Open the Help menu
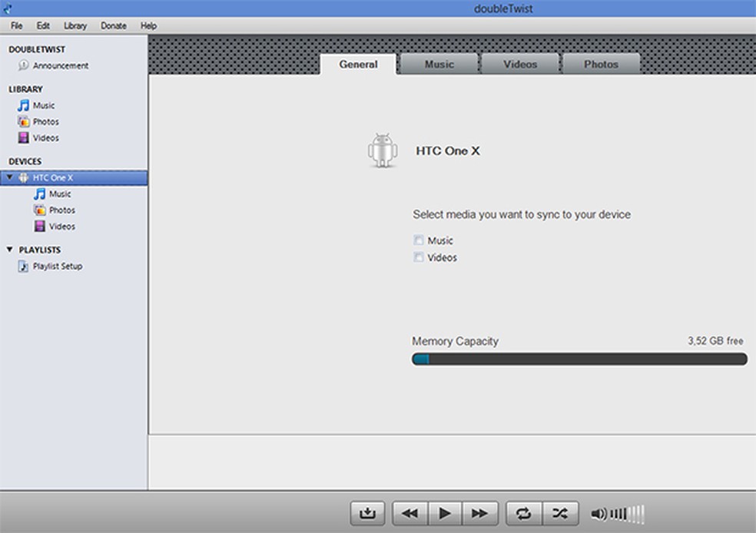The image size is (756, 533). point(148,25)
